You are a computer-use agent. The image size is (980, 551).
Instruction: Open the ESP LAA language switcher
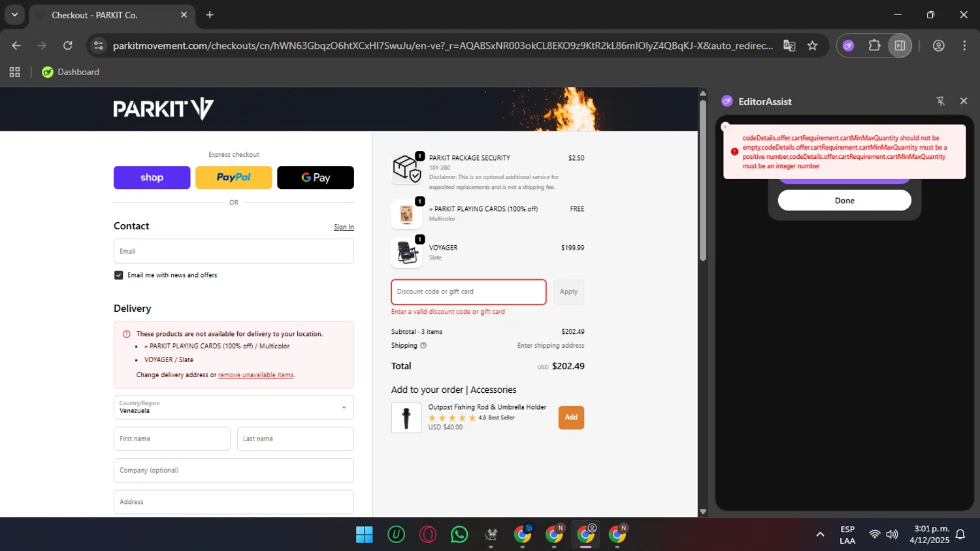point(847,535)
